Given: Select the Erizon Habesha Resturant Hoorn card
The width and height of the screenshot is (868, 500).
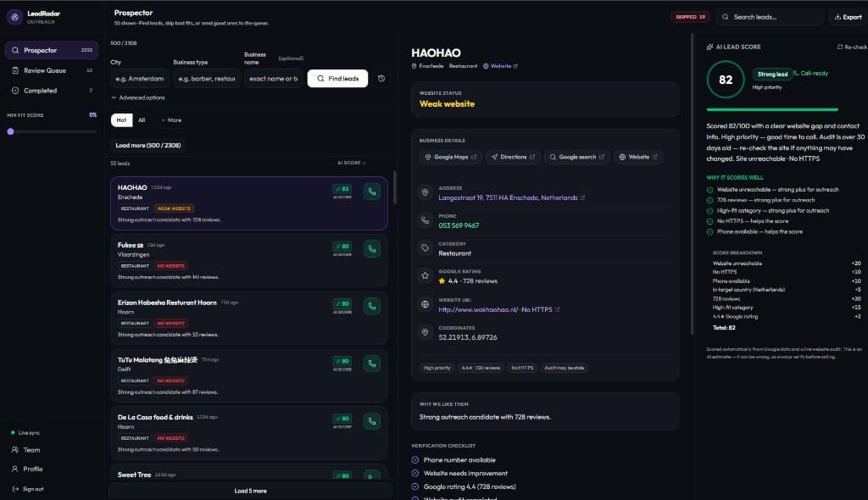Looking at the screenshot, I should (249, 318).
